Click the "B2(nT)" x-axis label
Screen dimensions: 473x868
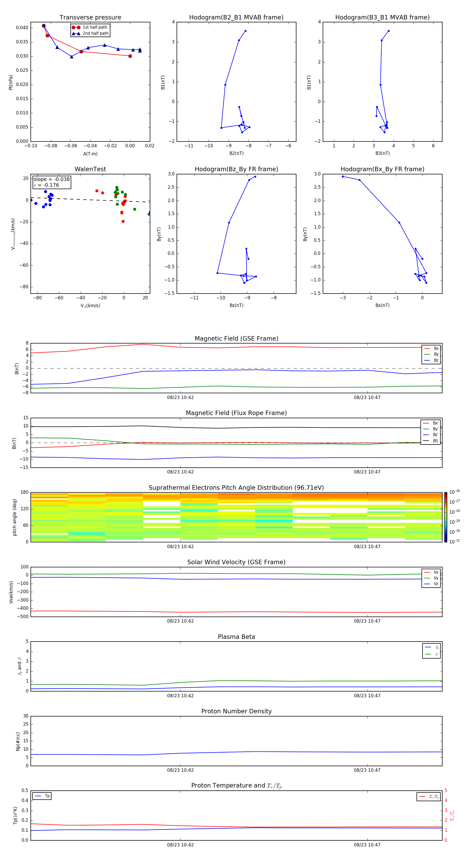point(236,153)
